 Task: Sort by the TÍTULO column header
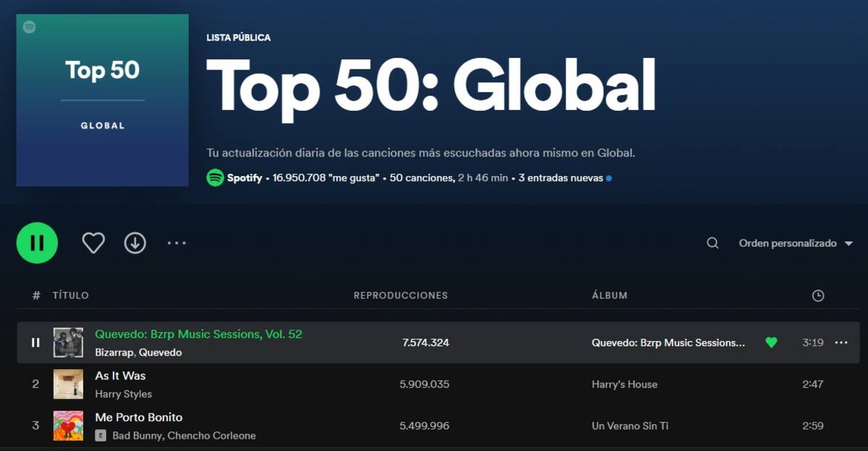71,295
